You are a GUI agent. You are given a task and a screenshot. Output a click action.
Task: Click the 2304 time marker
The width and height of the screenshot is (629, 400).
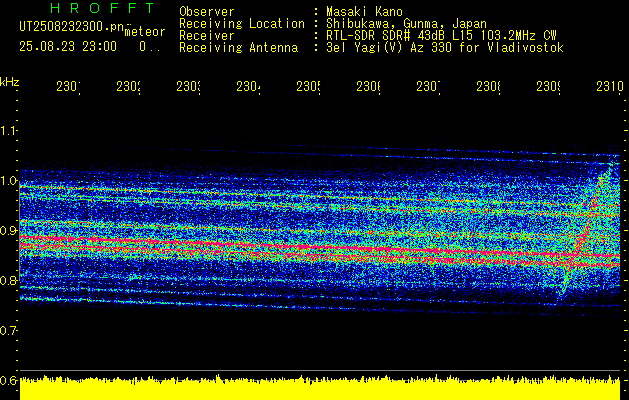click(x=248, y=87)
